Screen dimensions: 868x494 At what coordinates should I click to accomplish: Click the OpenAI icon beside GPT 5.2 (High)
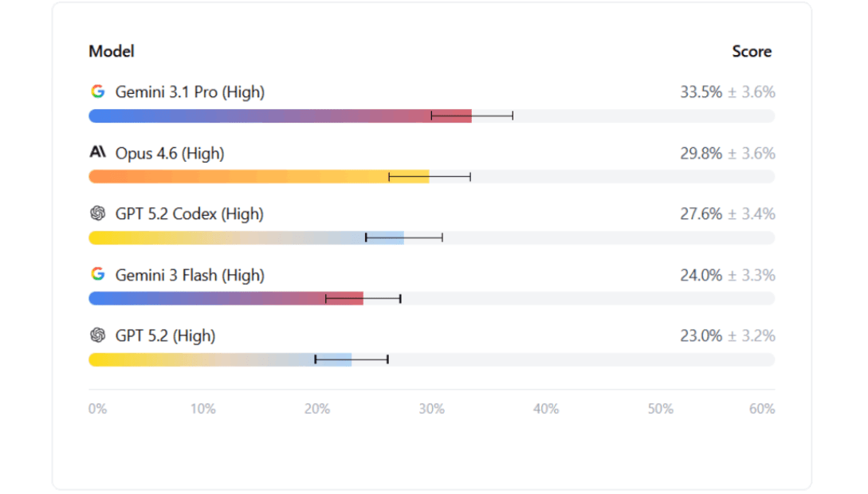coord(98,335)
